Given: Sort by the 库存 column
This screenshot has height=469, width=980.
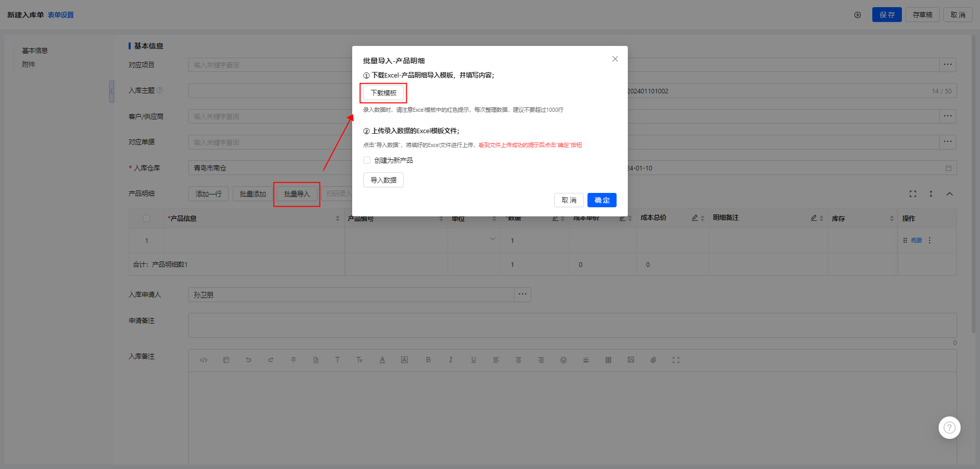Looking at the screenshot, I should click(892, 218).
